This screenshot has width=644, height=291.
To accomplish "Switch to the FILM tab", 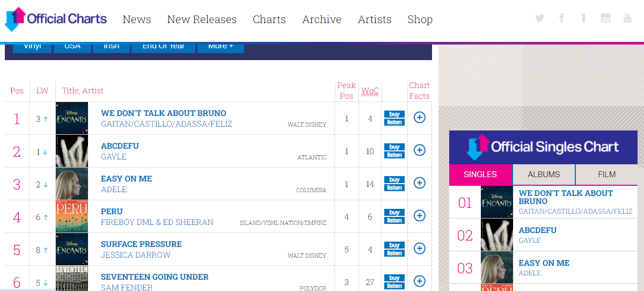I will click(606, 174).
